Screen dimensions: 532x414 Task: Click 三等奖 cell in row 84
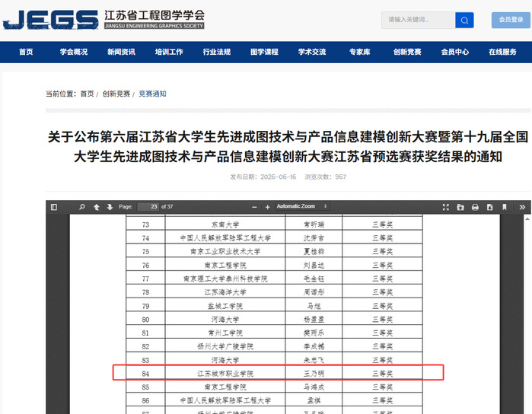(382, 374)
